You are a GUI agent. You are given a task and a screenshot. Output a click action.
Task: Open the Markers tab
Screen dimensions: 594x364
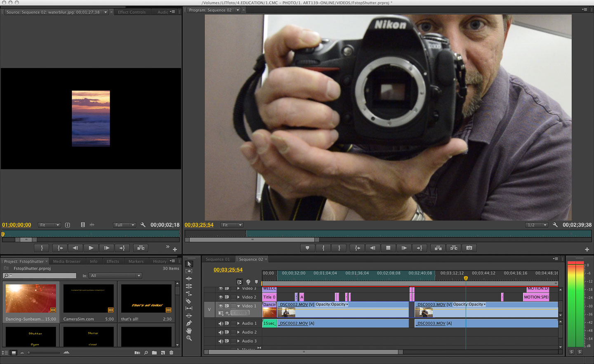136,261
